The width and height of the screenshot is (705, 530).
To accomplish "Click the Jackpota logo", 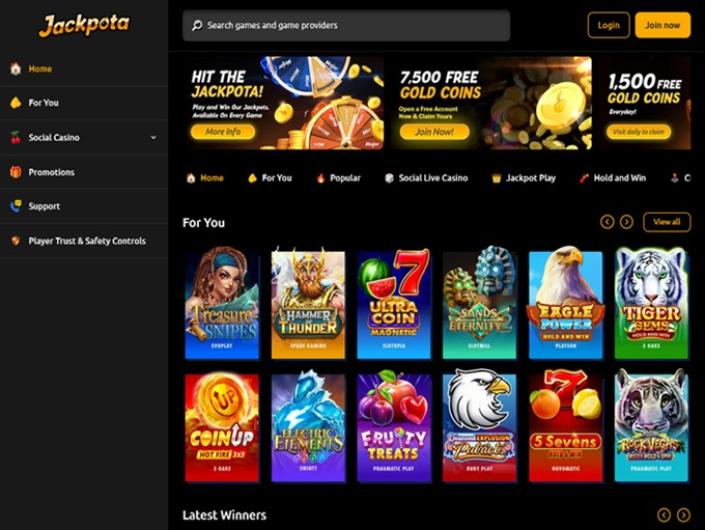I will (x=84, y=25).
